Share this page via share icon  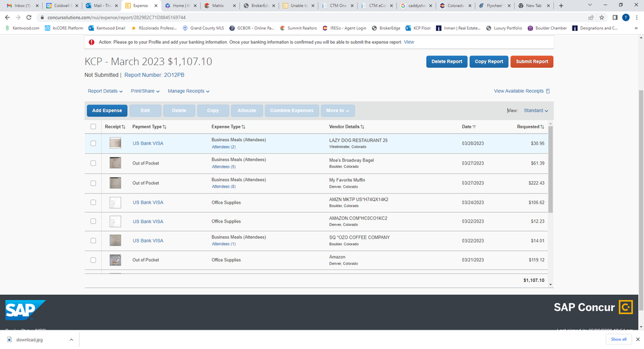pos(590,17)
